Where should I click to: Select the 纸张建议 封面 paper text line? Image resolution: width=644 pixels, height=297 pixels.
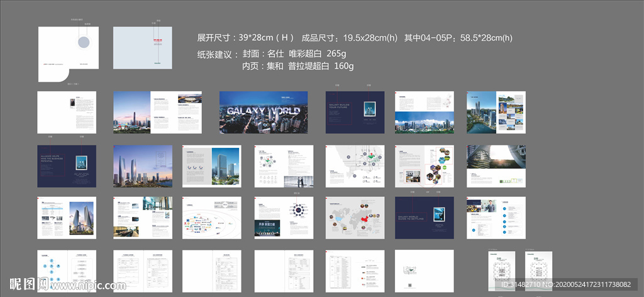(x=272, y=53)
